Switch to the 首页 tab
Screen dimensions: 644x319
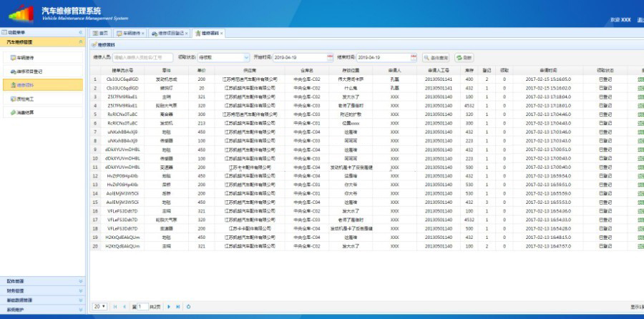click(x=100, y=33)
